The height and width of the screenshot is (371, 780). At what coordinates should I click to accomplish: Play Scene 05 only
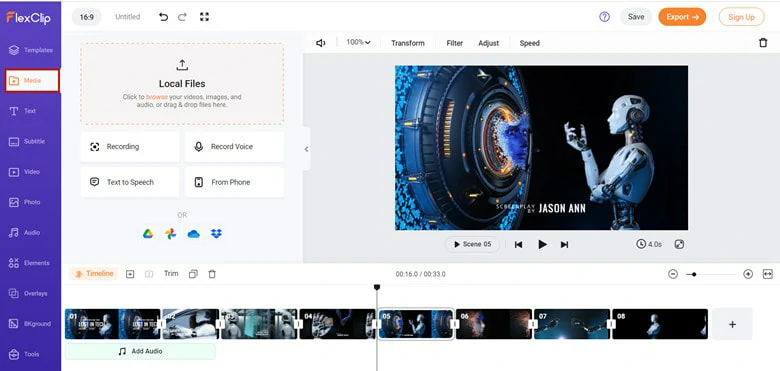(472, 244)
